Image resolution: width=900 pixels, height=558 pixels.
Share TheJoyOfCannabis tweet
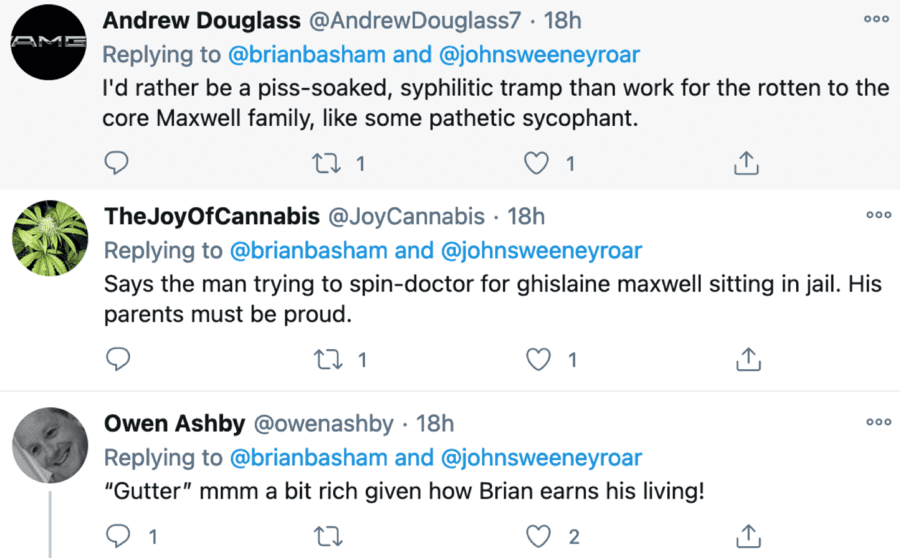(747, 358)
